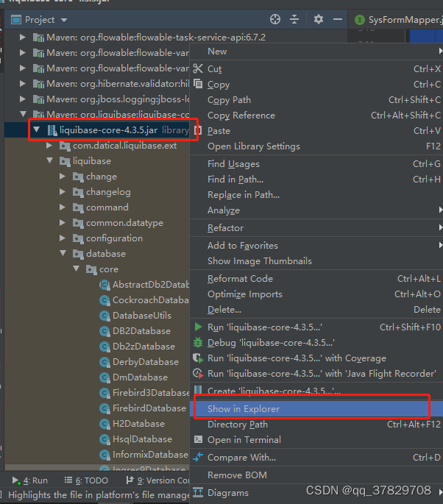
Task: Select Directory Path menu entry
Action: [x=316, y=424]
